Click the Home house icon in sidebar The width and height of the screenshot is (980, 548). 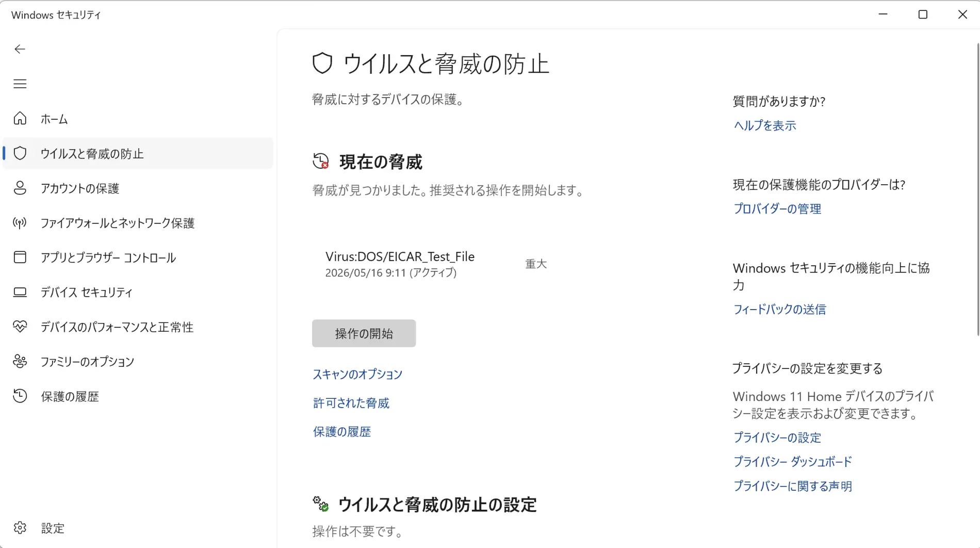(20, 119)
